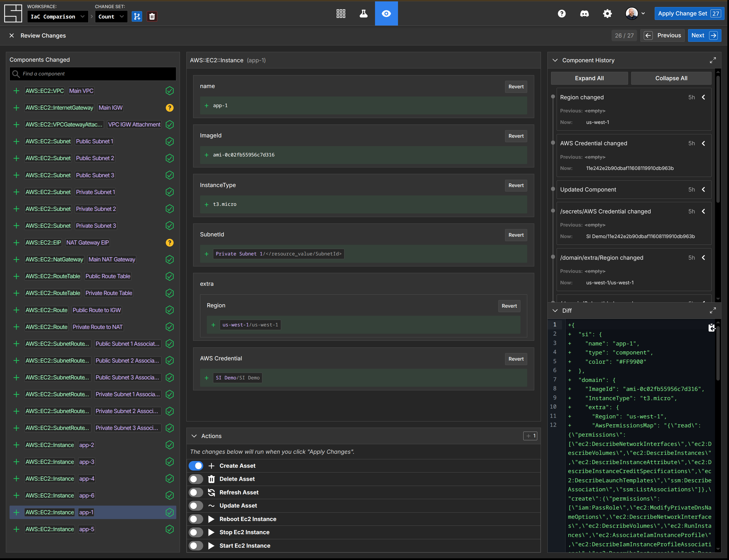Open the help question mark icon
Screen dimensions: 729x560
pyautogui.click(x=561, y=14)
